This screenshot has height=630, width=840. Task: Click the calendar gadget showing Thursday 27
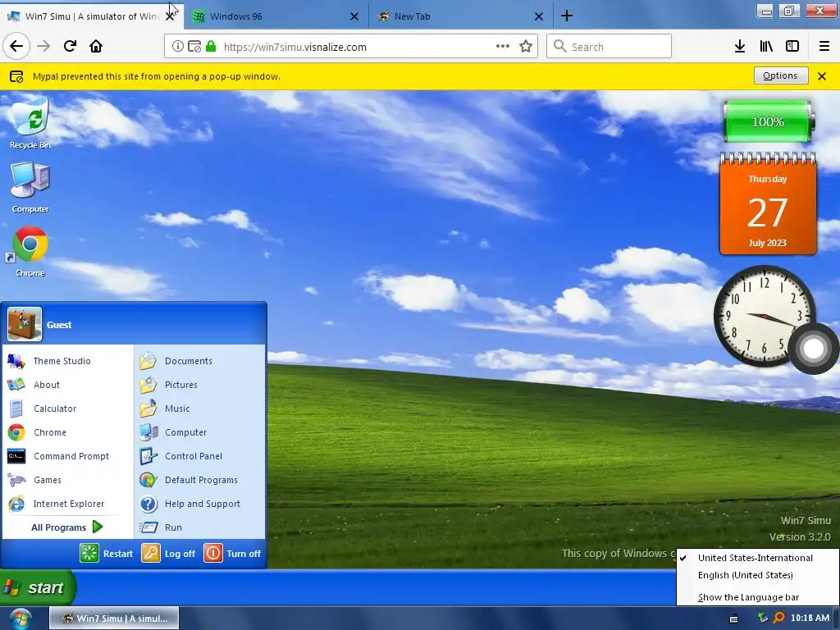click(768, 204)
